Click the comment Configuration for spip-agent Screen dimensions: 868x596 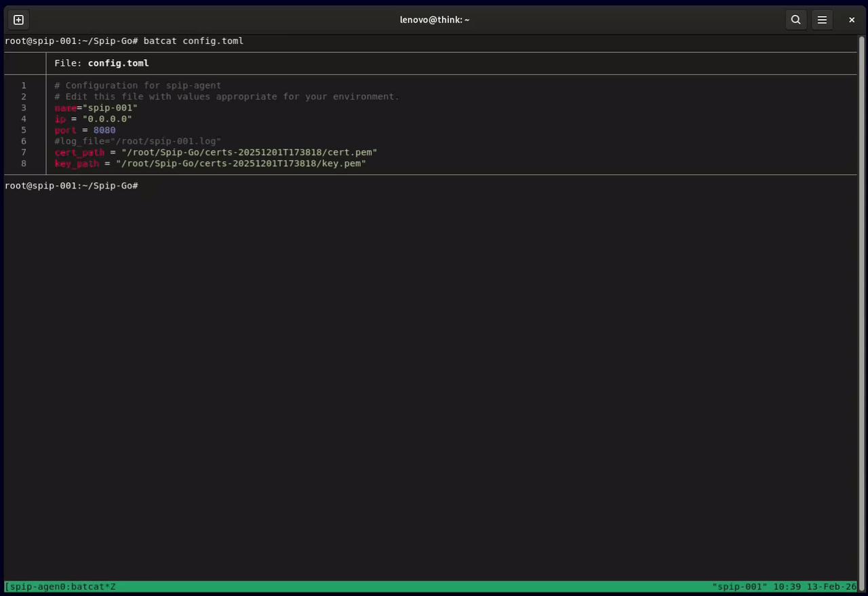click(x=138, y=85)
